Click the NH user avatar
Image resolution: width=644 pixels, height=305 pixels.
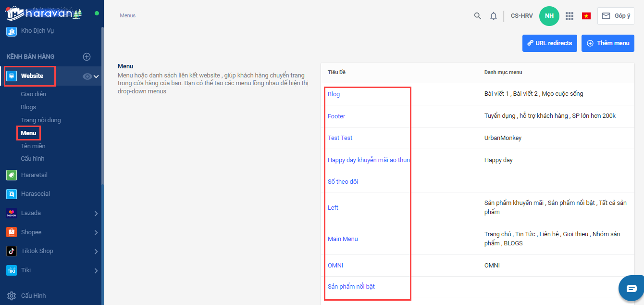click(549, 16)
